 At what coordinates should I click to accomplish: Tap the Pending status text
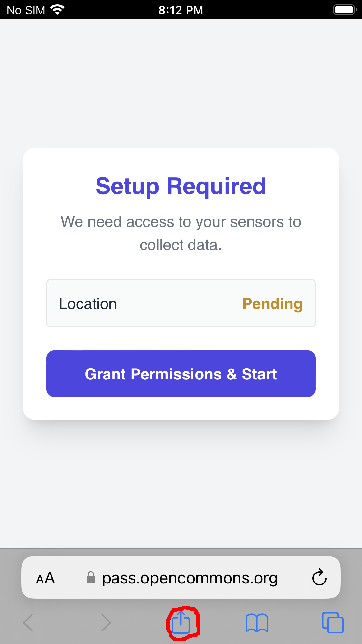(x=272, y=303)
